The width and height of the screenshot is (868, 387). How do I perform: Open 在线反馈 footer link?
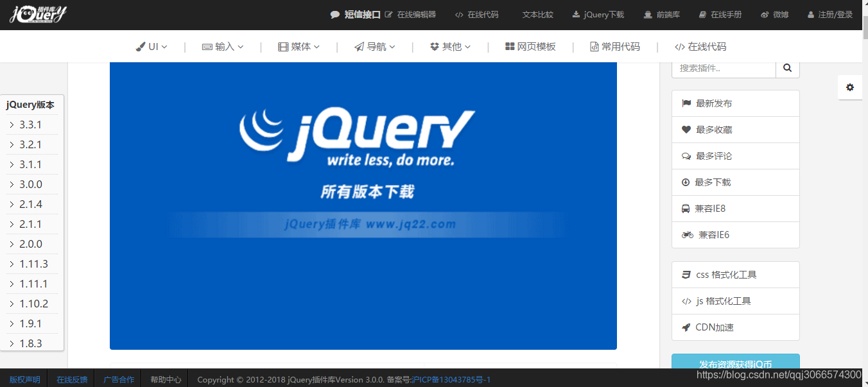pyautogui.click(x=72, y=379)
